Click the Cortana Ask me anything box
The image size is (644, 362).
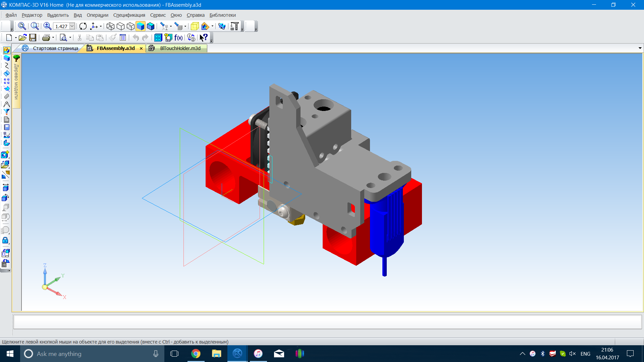click(92, 354)
